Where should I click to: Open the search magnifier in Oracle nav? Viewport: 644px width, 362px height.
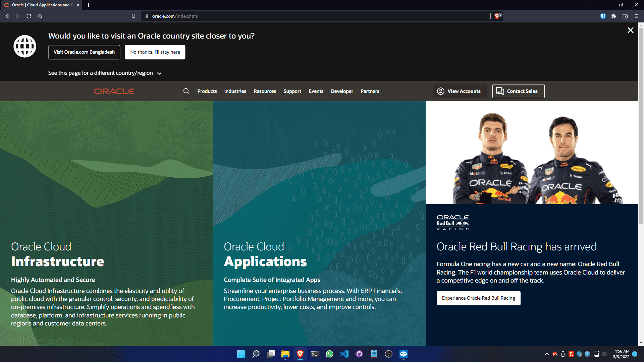(x=186, y=91)
